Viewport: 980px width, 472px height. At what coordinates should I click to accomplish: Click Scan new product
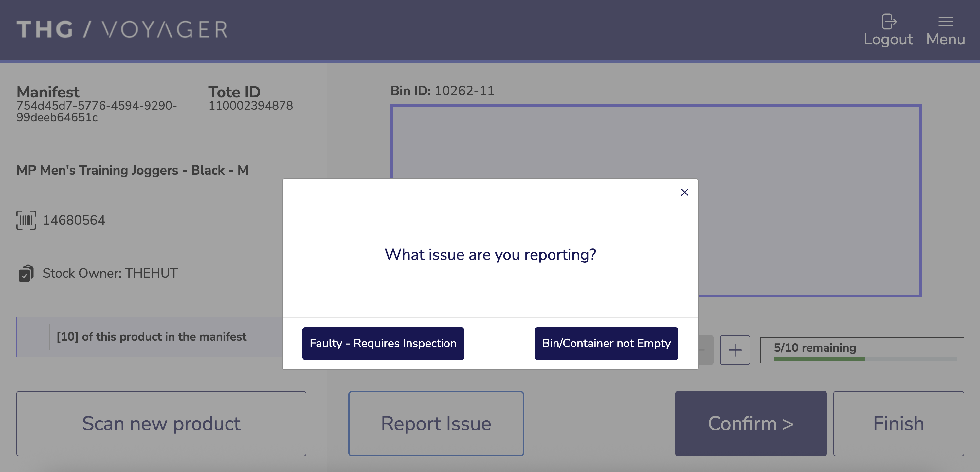(x=161, y=423)
